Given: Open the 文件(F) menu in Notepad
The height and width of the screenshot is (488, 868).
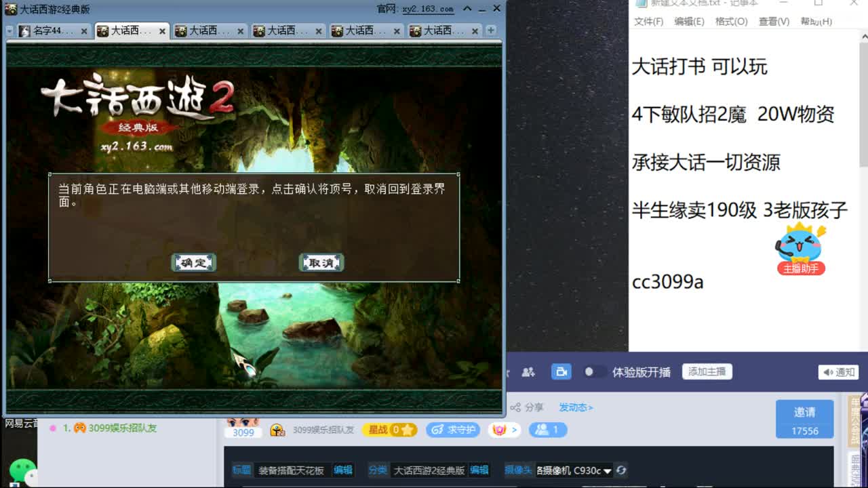Looking at the screenshot, I should tap(649, 21).
